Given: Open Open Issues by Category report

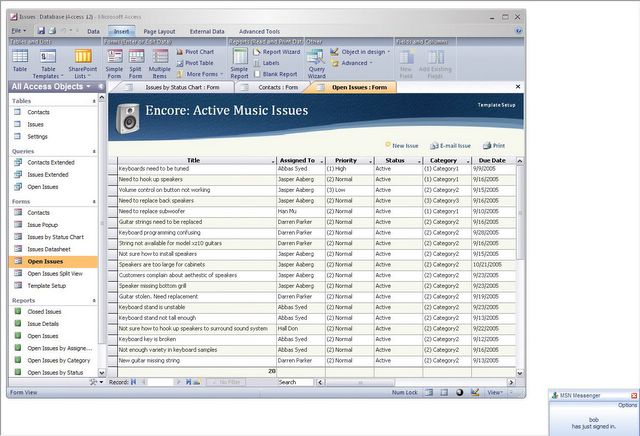Looking at the screenshot, I should click(x=58, y=360).
